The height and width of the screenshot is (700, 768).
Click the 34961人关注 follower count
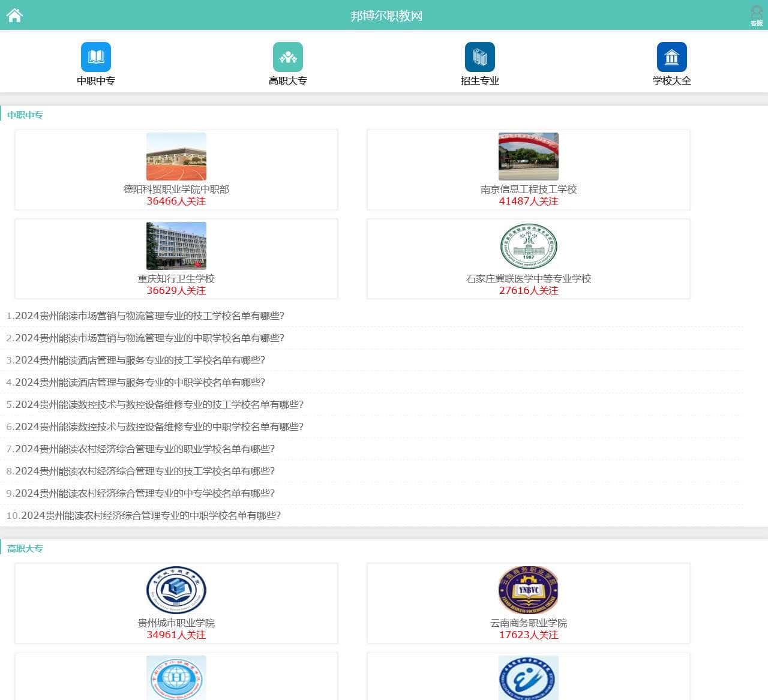tap(176, 635)
